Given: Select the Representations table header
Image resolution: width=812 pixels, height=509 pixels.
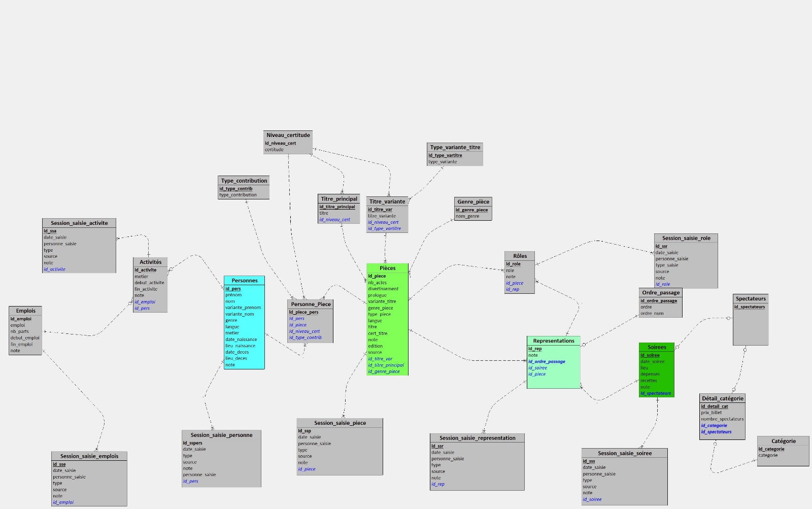Looking at the screenshot, I should coord(553,341).
